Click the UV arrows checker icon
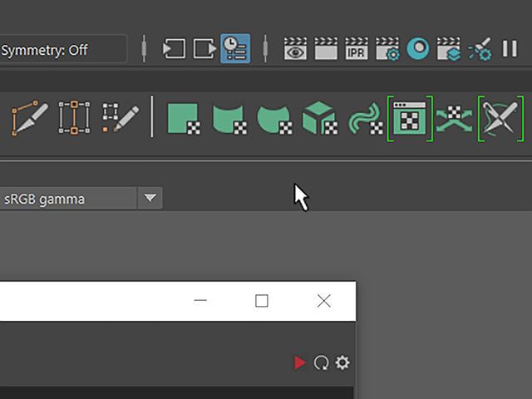The height and width of the screenshot is (399, 532). pyautogui.click(x=455, y=119)
